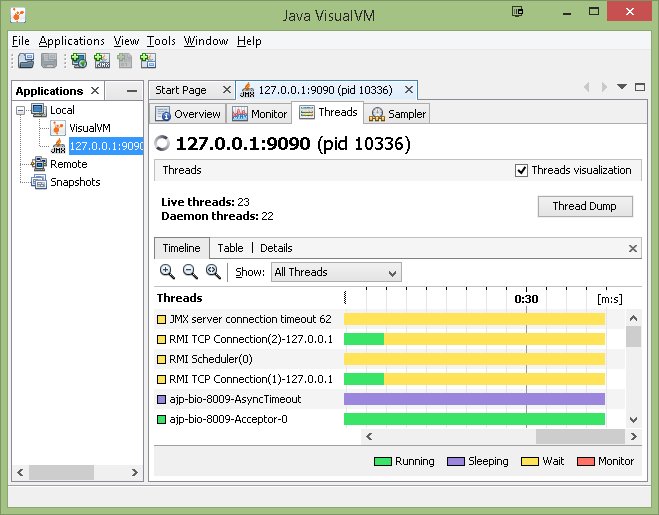This screenshot has height=515, width=659.
Task: Zoom in on the threads timeline
Action: click(167, 272)
